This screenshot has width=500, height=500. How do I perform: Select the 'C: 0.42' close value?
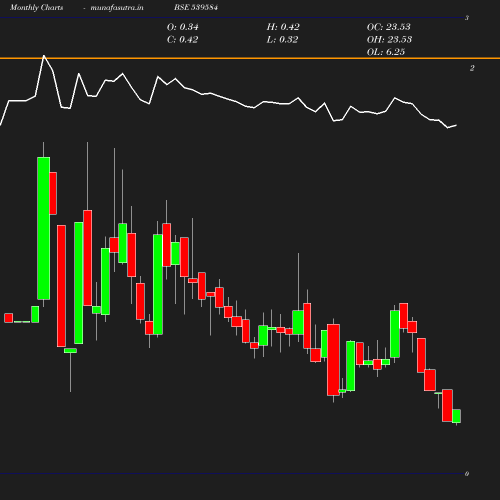(183, 40)
